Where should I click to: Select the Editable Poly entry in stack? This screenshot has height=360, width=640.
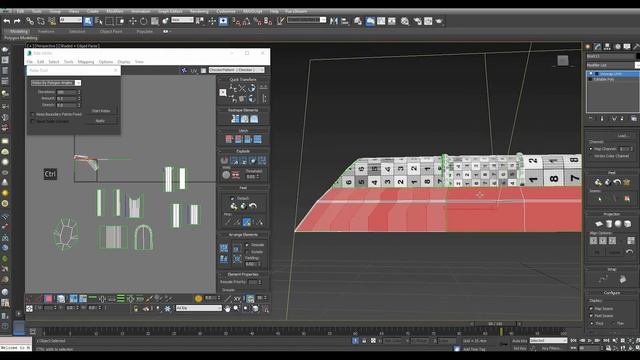click(x=604, y=79)
